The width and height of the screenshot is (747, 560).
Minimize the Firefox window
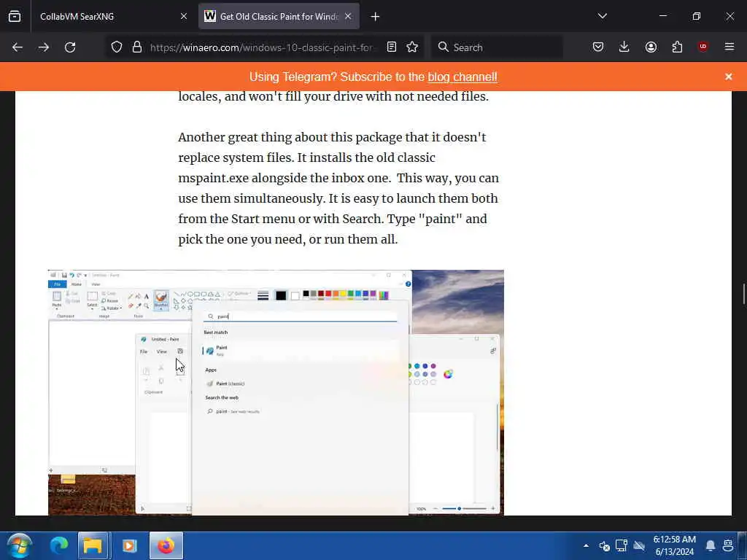tap(663, 16)
